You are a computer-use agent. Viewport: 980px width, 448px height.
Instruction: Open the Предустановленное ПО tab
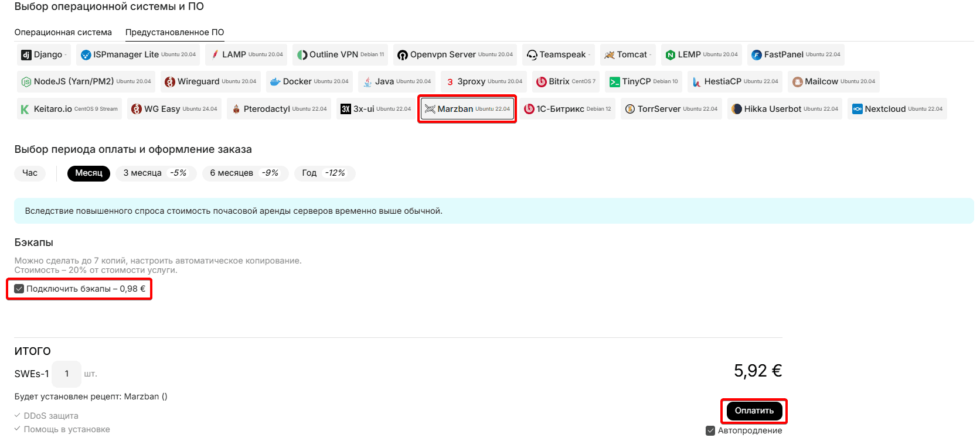tap(175, 32)
